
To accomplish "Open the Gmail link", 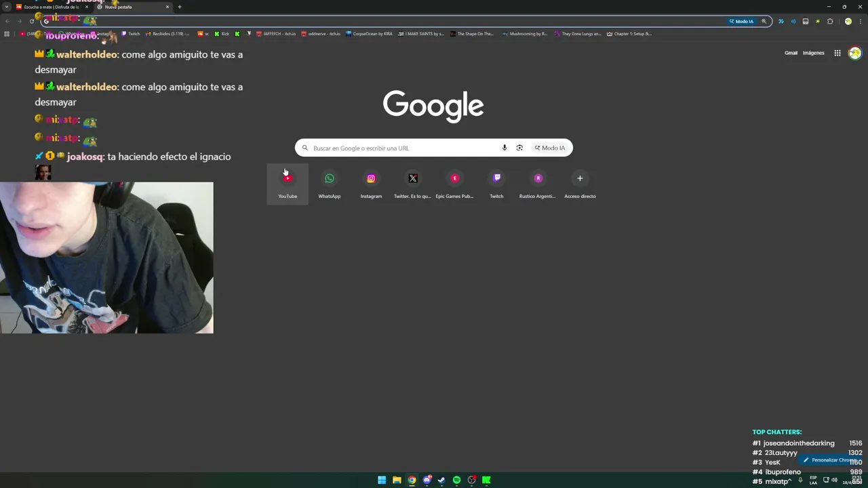I will point(791,53).
